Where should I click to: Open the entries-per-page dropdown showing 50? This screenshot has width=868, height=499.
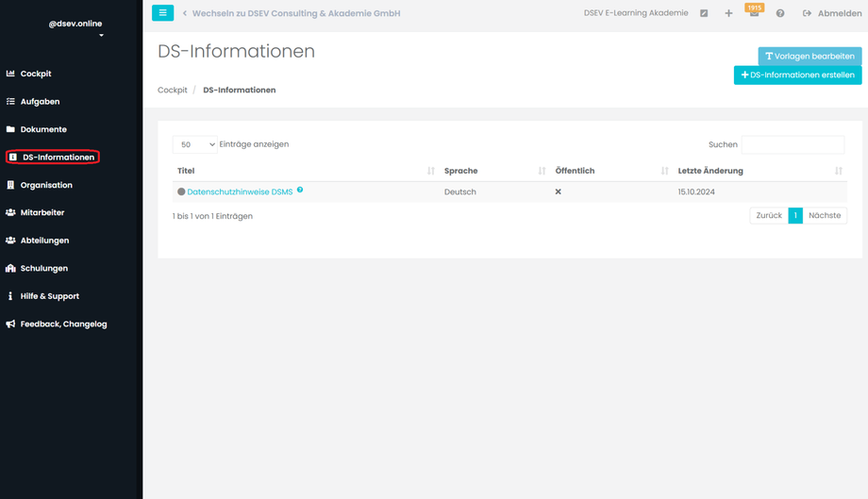(x=195, y=144)
